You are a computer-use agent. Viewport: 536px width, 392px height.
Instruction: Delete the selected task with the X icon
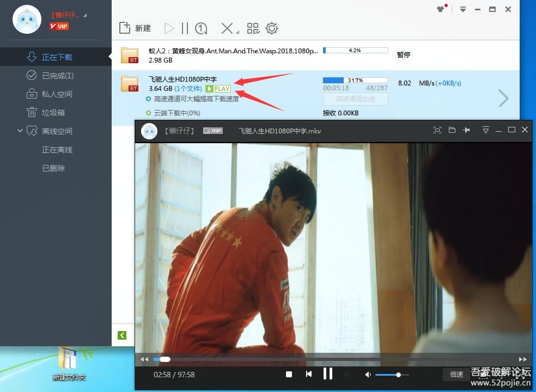pyautogui.click(x=227, y=28)
